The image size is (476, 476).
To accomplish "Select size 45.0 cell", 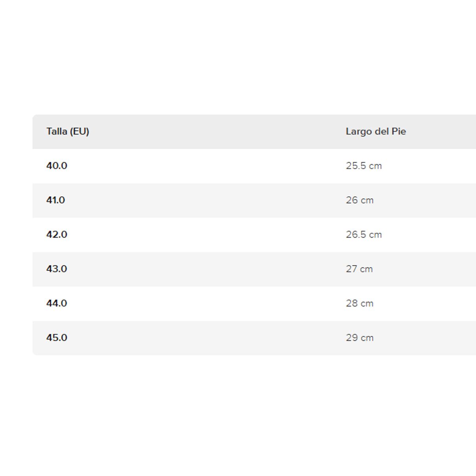I will tap(57, 338).
